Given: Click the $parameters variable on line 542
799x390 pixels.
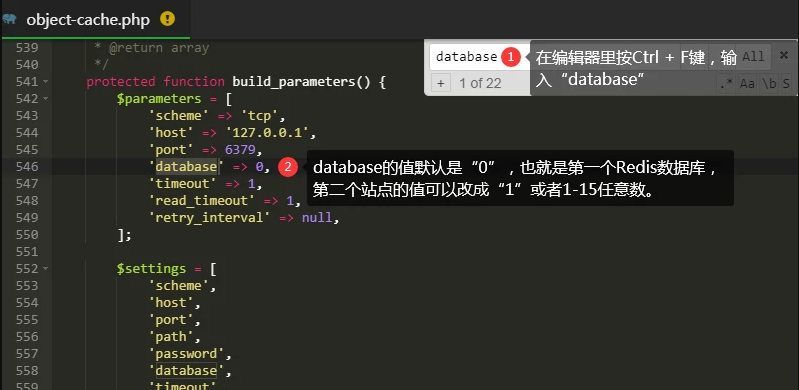Looking at the screenshot, I should 159,98.
